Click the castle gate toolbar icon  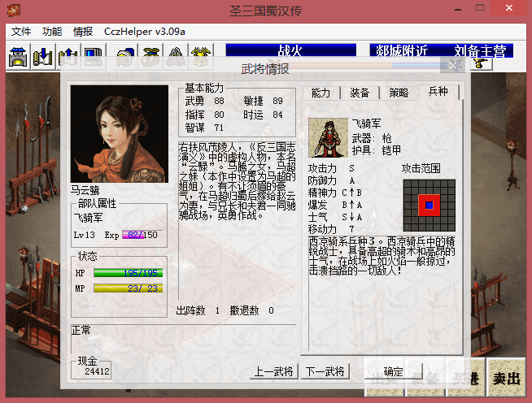click(x=19, y=56)
